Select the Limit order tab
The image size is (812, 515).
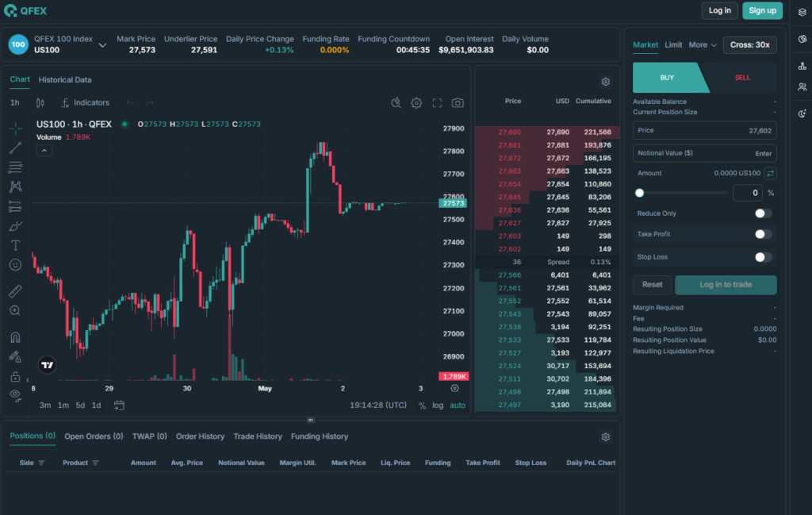tap(673, 45)
